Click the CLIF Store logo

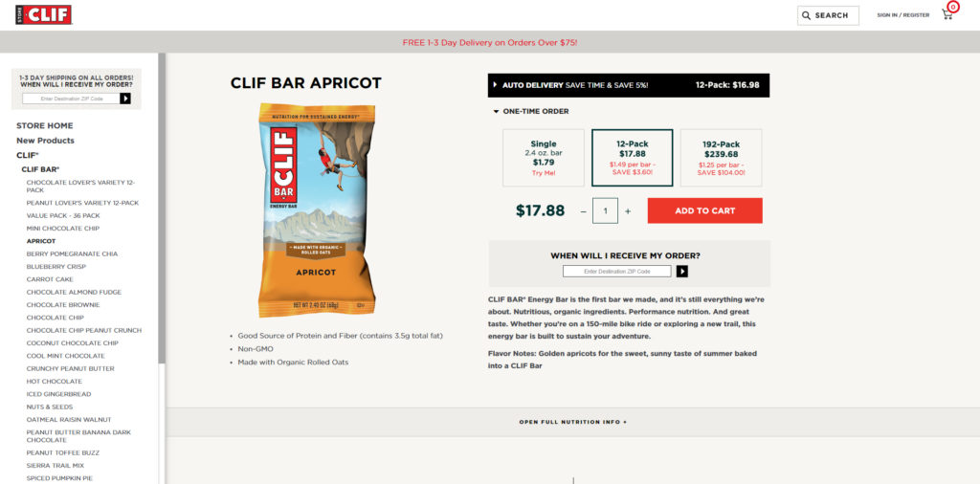pyautogui.click(x=43, y=14)
